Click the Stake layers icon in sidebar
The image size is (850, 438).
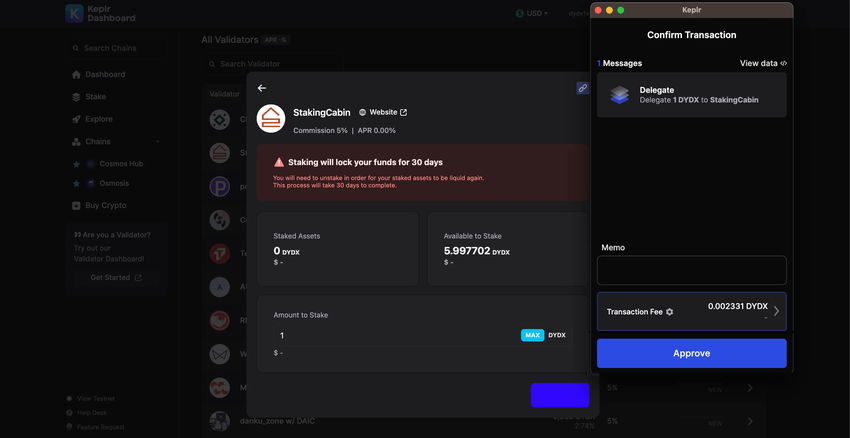(76, 97)
